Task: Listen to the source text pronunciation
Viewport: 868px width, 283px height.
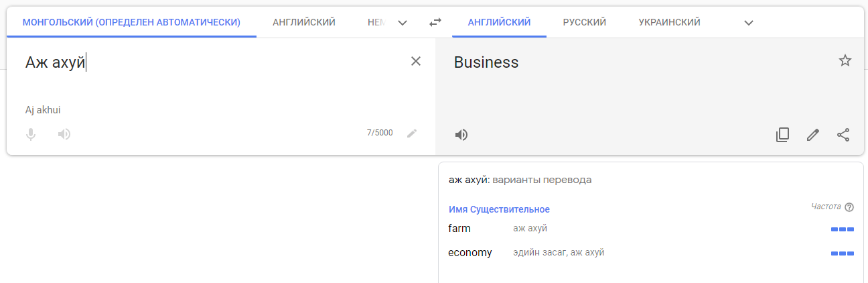Action: point(64,134)
